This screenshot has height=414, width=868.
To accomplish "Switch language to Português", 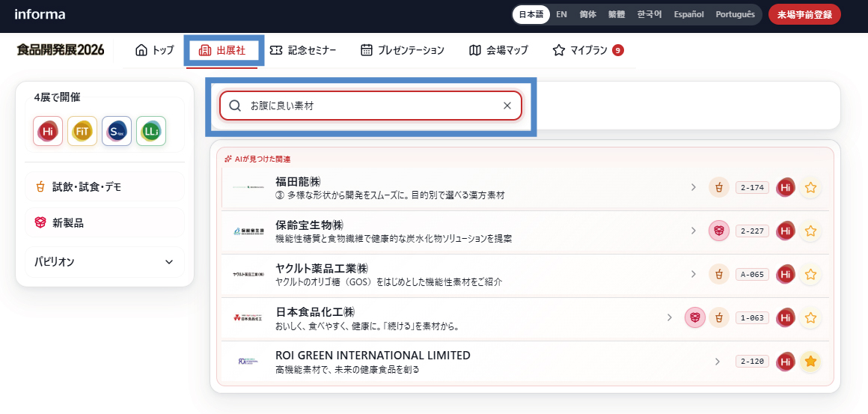I will pyautogui.click(x=735, y=15).
